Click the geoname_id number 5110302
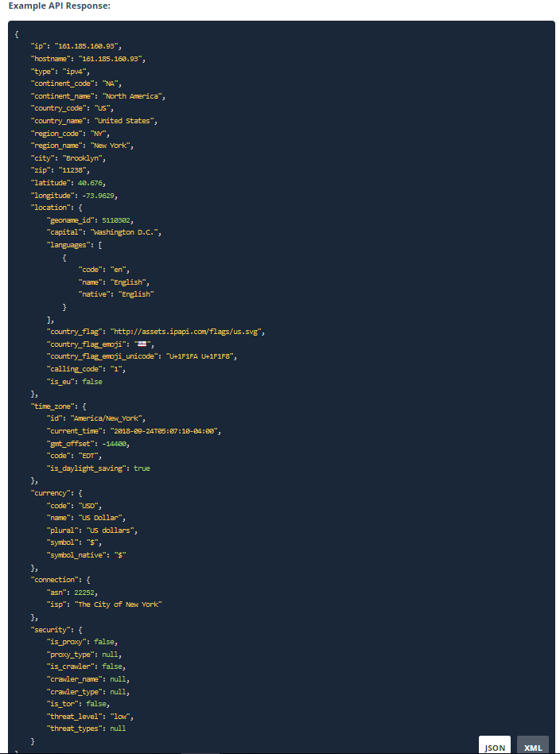Viewport: 560px width, 754px height. 116,220
